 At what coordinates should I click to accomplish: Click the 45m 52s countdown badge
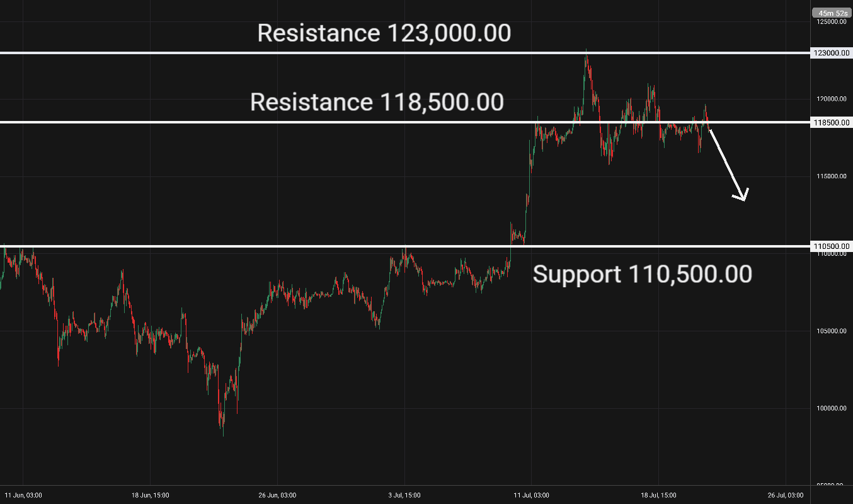tap(830, 13)
